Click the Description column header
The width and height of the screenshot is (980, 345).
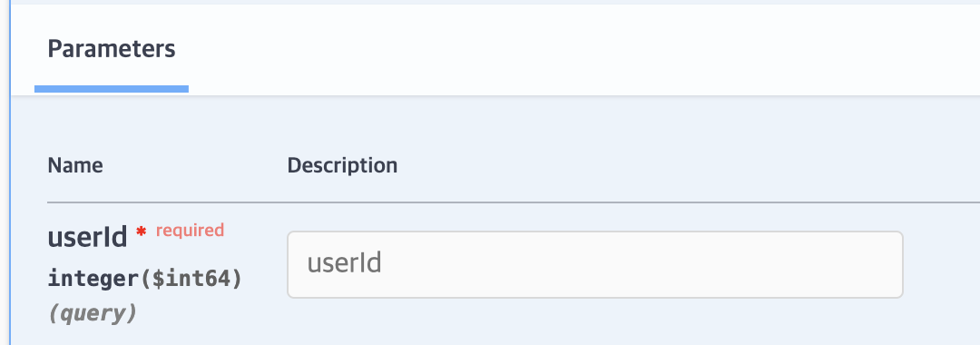[342, 165]
